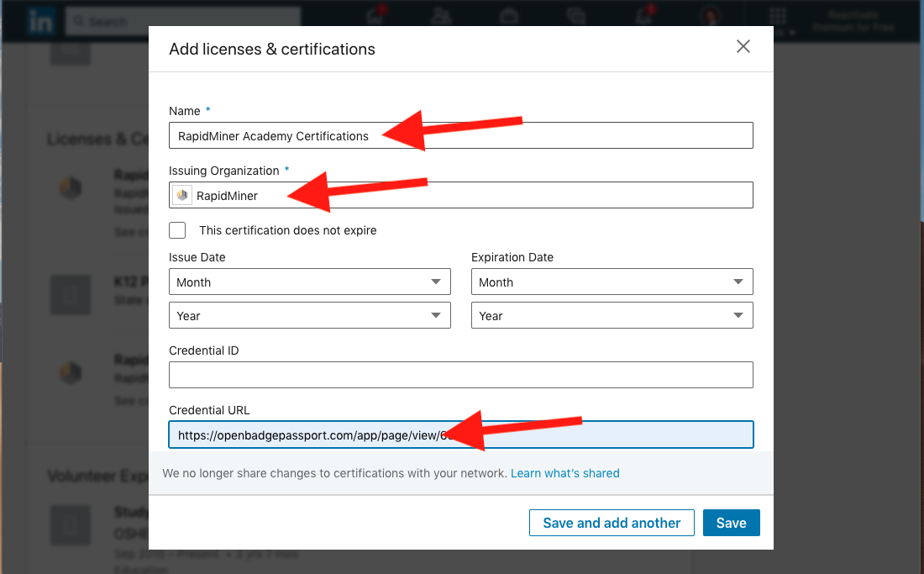
Task: Open the Expiration Date Month dropdown
Action: (612, 282)
